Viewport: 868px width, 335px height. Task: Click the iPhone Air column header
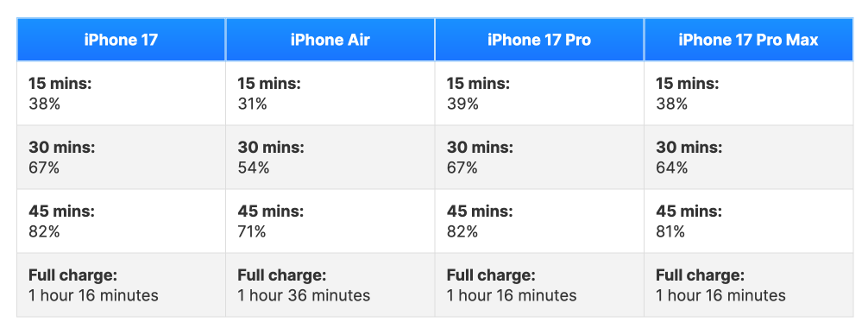pos(330,40)
